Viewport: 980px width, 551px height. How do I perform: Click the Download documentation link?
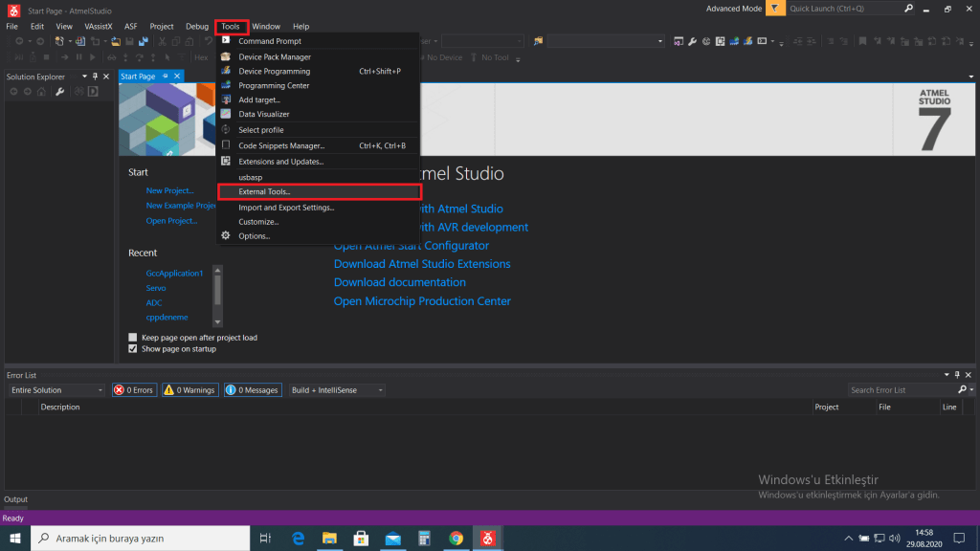399,282
